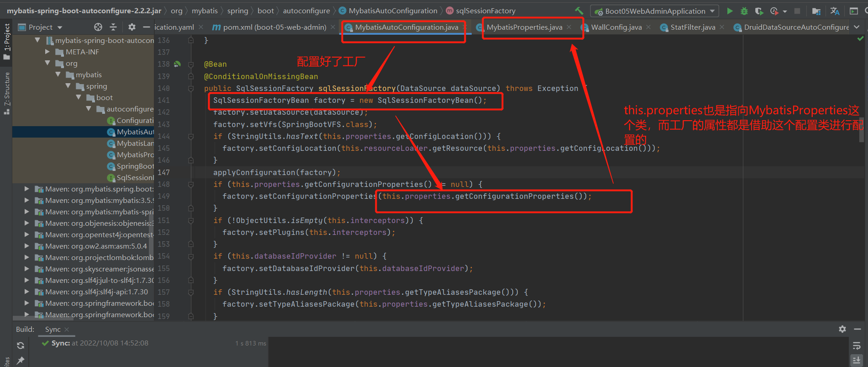Image resolution: width=868 pixels, height=367 pixels.
Task: Expand Maven: org.mybatis:mybatis:3.5 library
Action: tap(26, 200)
